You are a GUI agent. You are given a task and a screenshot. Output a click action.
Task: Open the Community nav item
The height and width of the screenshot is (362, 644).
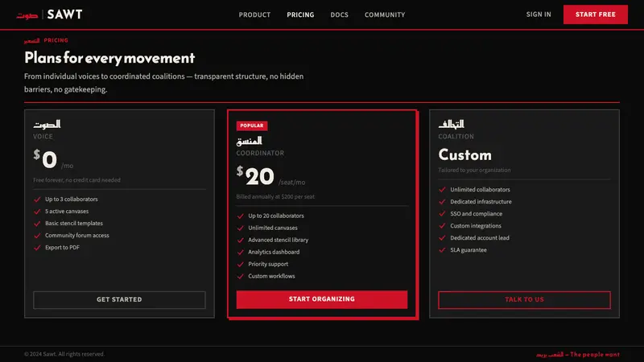pos(385,14)
